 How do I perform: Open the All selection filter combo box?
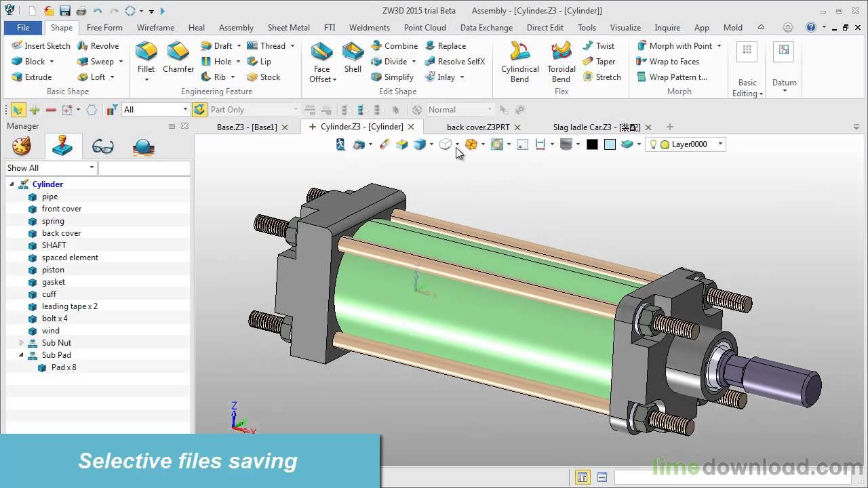[156, 109]
